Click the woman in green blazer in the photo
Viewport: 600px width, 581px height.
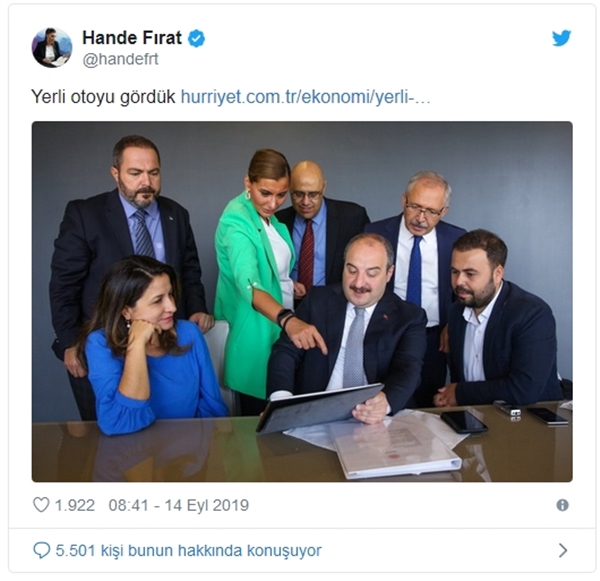253,276
